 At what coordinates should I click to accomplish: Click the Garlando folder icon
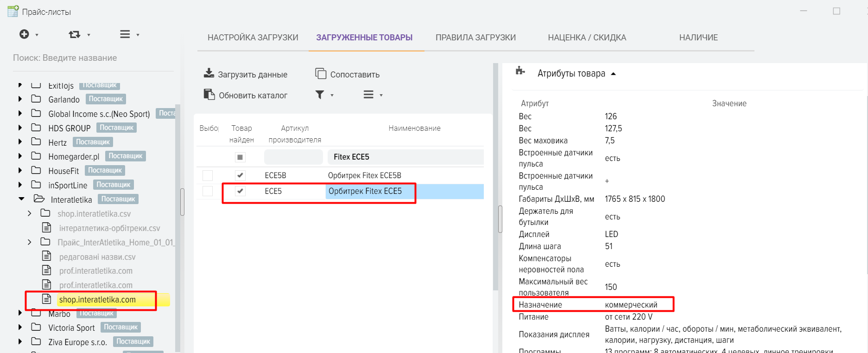[36, 99]
